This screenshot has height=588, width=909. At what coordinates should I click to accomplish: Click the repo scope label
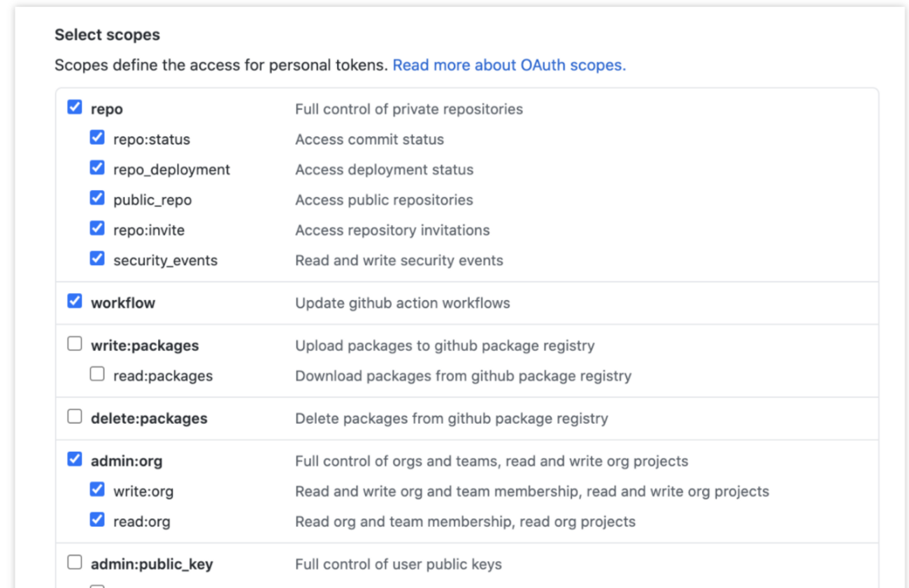point(106,109)
